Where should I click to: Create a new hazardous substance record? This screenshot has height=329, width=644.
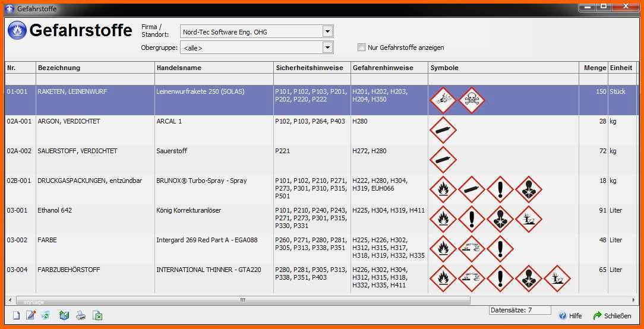click(x=16, y=315)
